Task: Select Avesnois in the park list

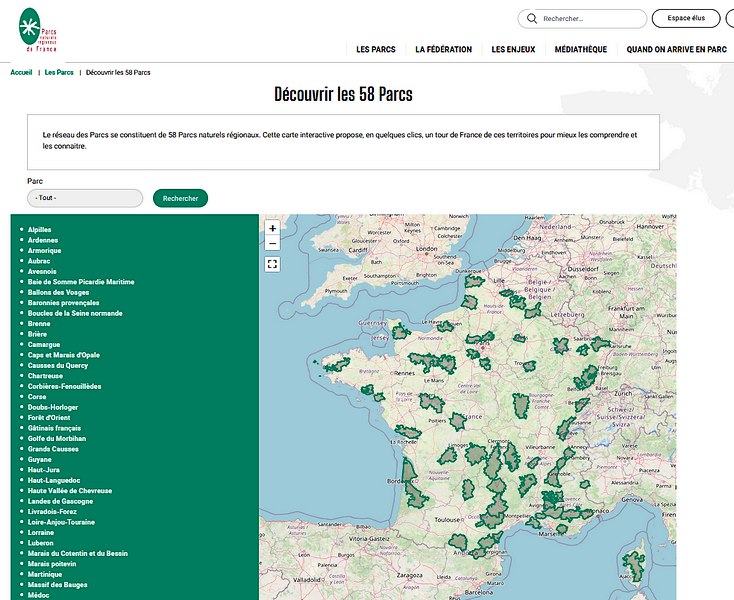Action: tap(42, 271)
